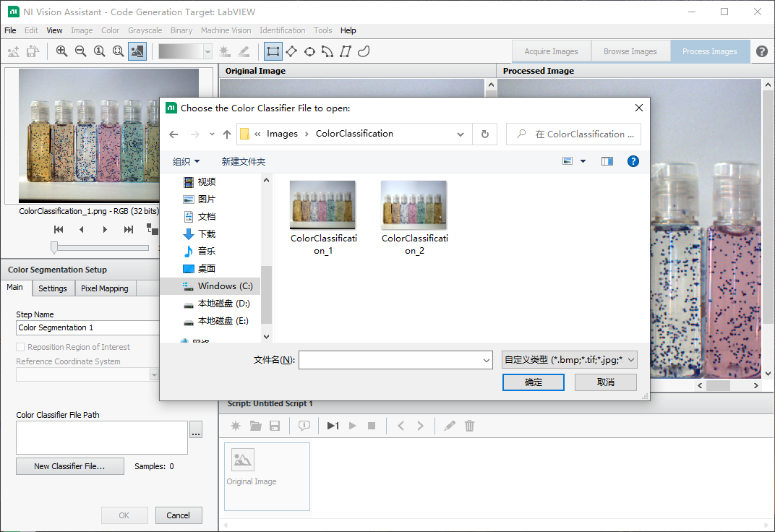
Task: Toggle the preview pane in file dialog
Action: pyautogui.click(x=607, y=161)
